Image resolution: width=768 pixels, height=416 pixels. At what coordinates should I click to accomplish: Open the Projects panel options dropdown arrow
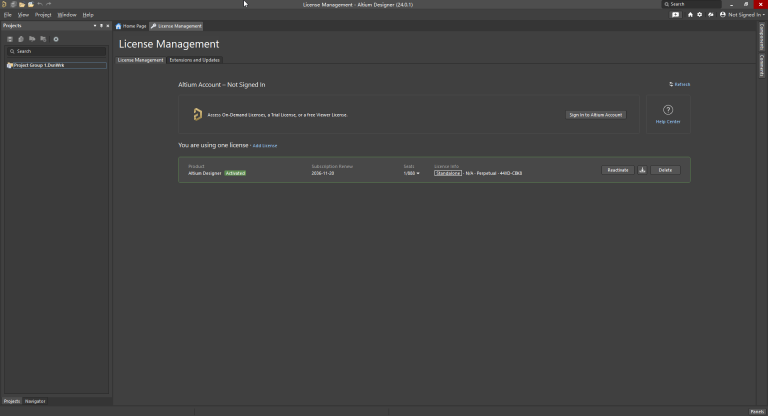(95, 26)
